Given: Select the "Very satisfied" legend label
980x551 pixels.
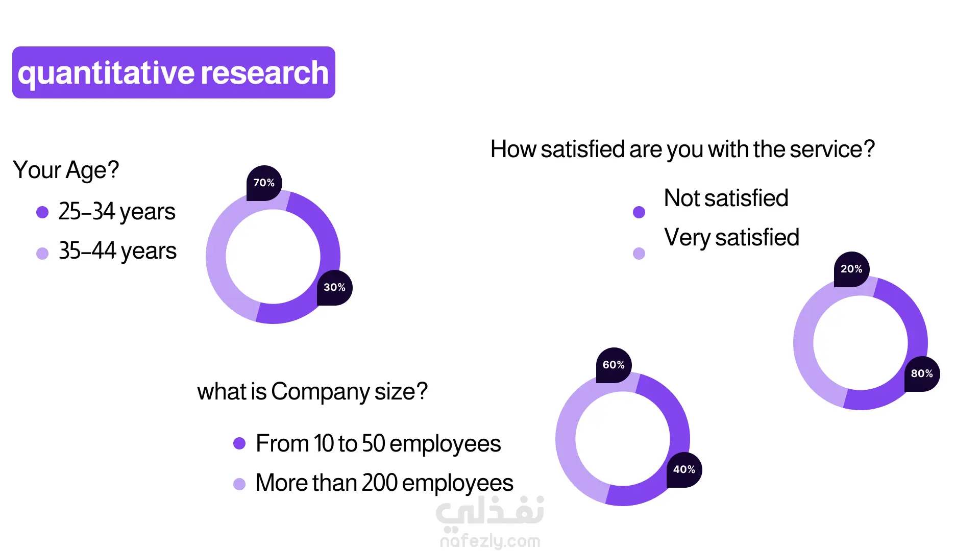Looking at the screenshot, I should [731, 238].
